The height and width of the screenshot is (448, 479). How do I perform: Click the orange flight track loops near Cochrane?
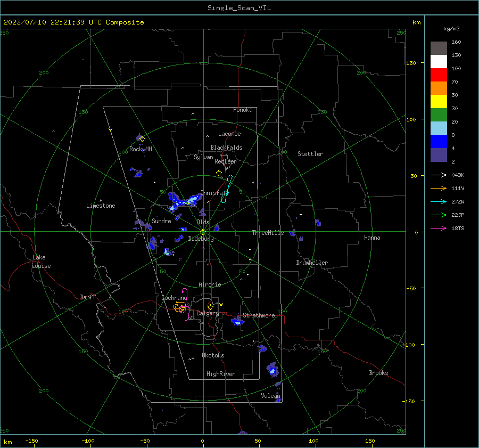[180, 307]
